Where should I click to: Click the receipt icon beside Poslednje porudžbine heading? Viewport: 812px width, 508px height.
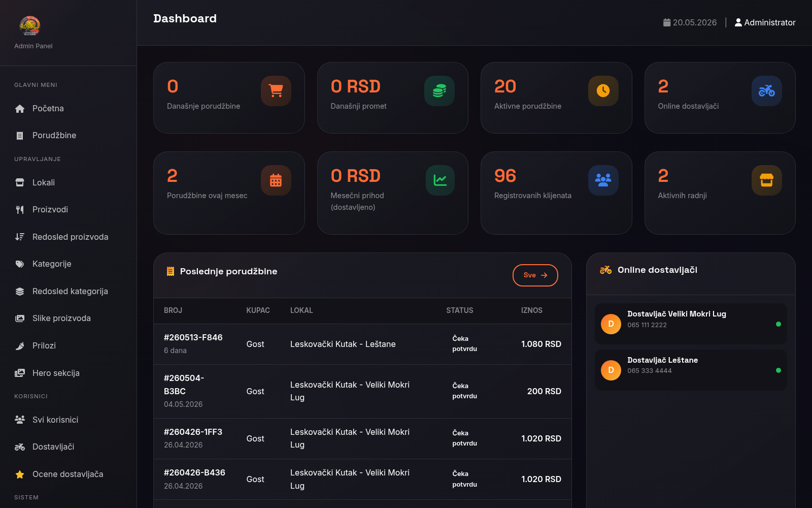click(x=171, y=271)
